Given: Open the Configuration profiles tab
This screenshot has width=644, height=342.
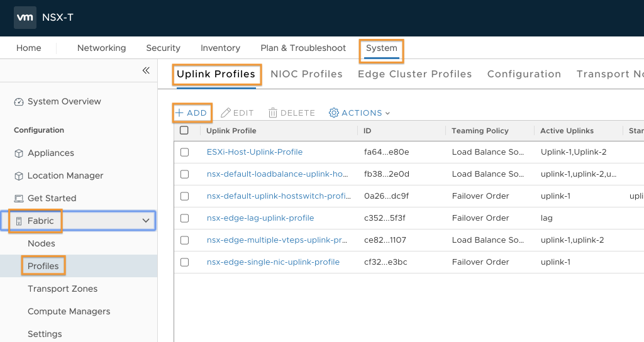Looking at the screenshot, I should (524, 74).
